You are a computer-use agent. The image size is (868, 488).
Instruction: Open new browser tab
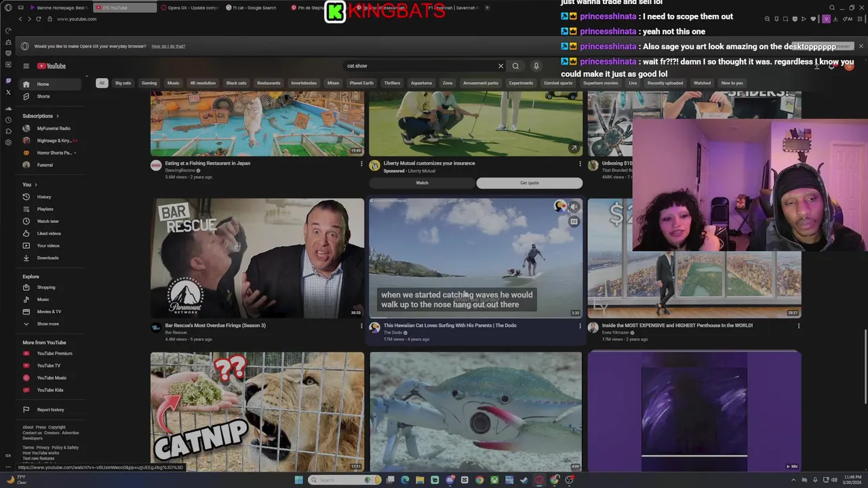487,7
